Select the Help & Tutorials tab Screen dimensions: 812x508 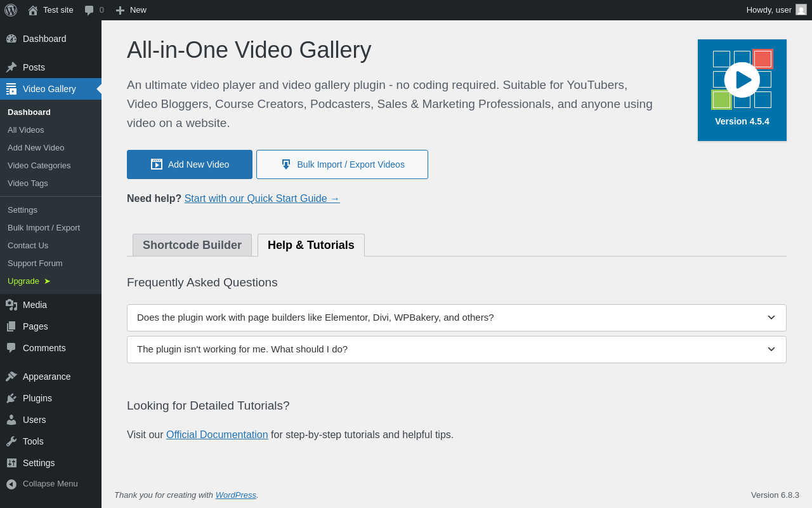(311, 245)
